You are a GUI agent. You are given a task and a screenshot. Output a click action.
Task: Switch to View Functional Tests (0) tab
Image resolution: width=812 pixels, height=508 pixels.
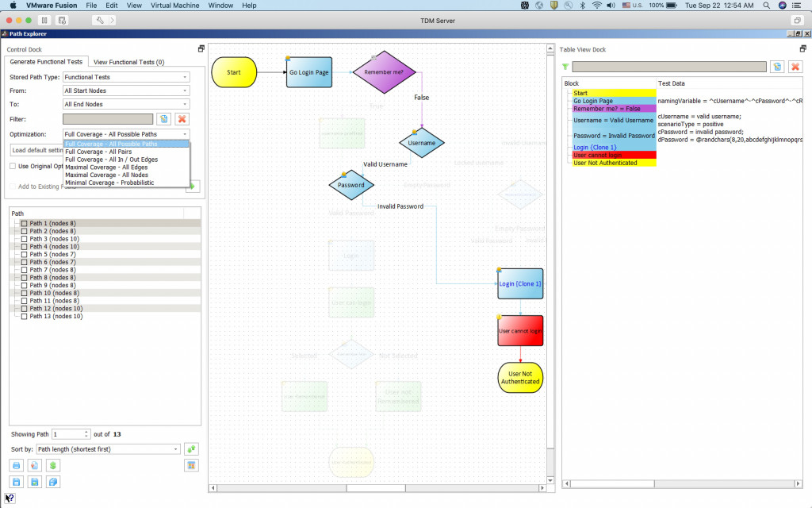tap(128, 62)
